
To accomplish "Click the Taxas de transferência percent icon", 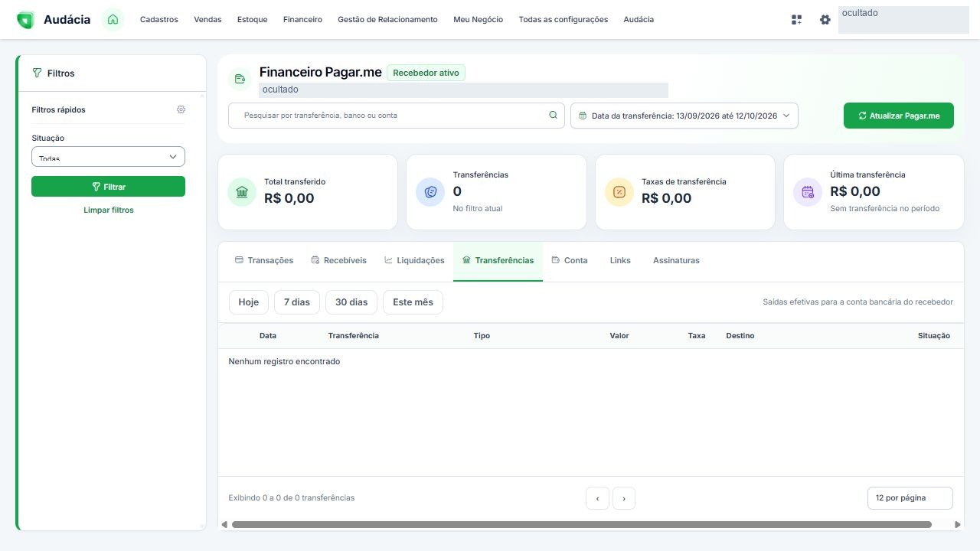I will tap(619, 191).
